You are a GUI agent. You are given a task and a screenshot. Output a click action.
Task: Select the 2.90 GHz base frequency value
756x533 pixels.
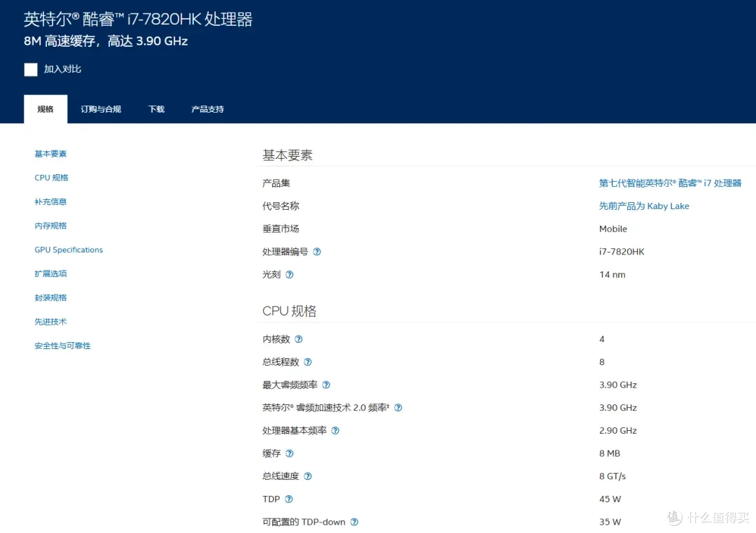coord(618,430)
